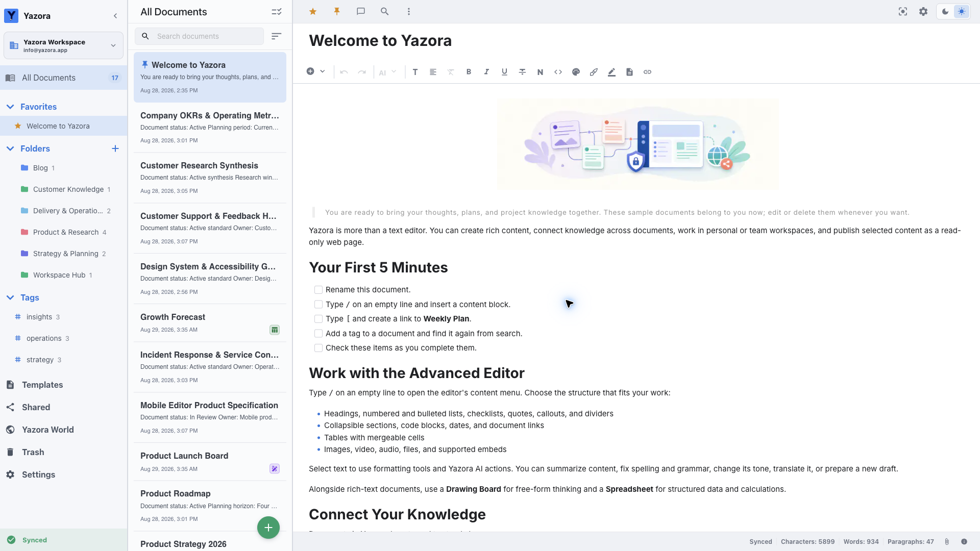Switch to light mode with sun icon
This screenshot has width=980, height=551.
(x=962, y=11)
